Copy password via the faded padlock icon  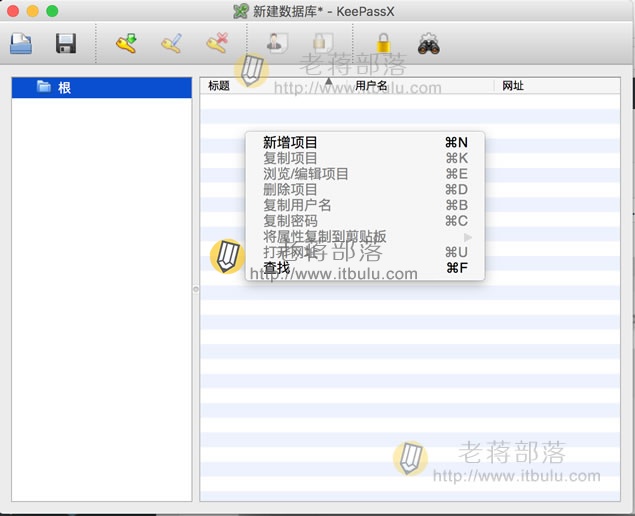(x=323, y=43)
